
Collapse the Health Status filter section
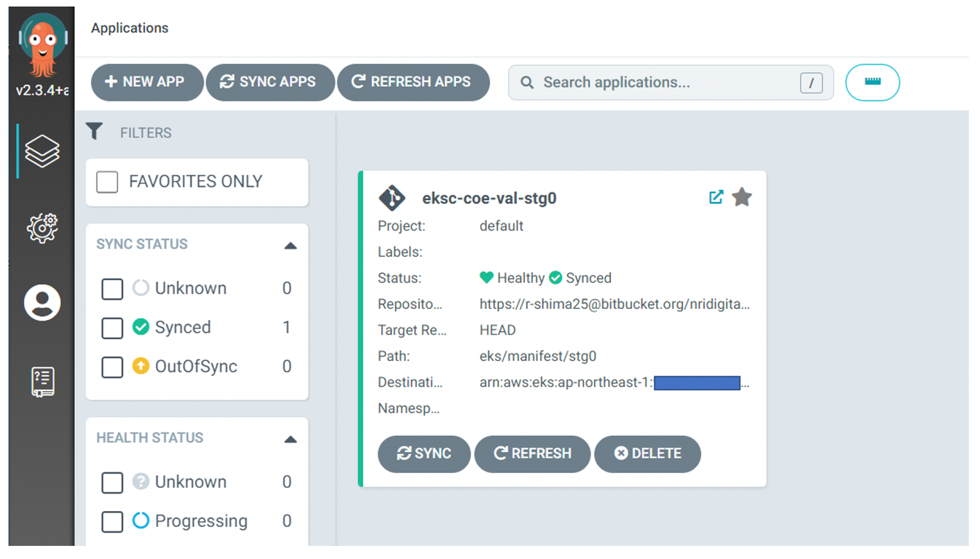pos(291,439)
